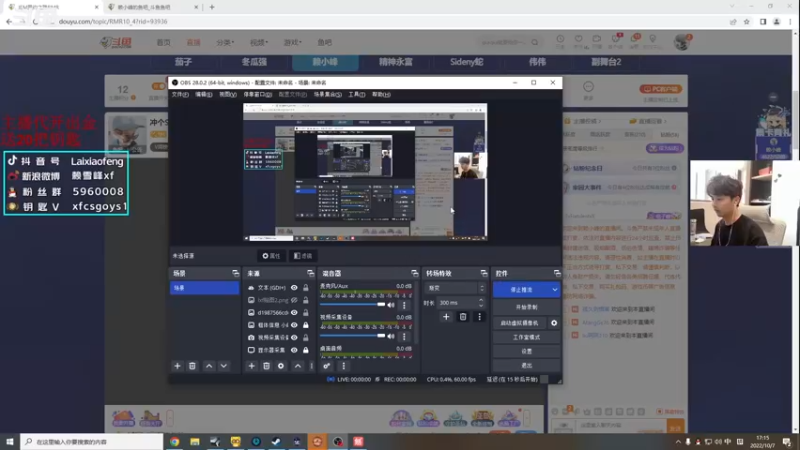800x450 pixels.
Task: Pop out the 控件 dock panel
Action: pyautogui.click(x=557, y=273)
